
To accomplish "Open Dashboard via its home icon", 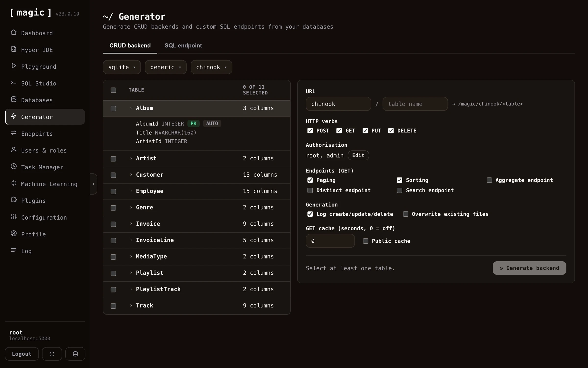I will tap(14, 32).
